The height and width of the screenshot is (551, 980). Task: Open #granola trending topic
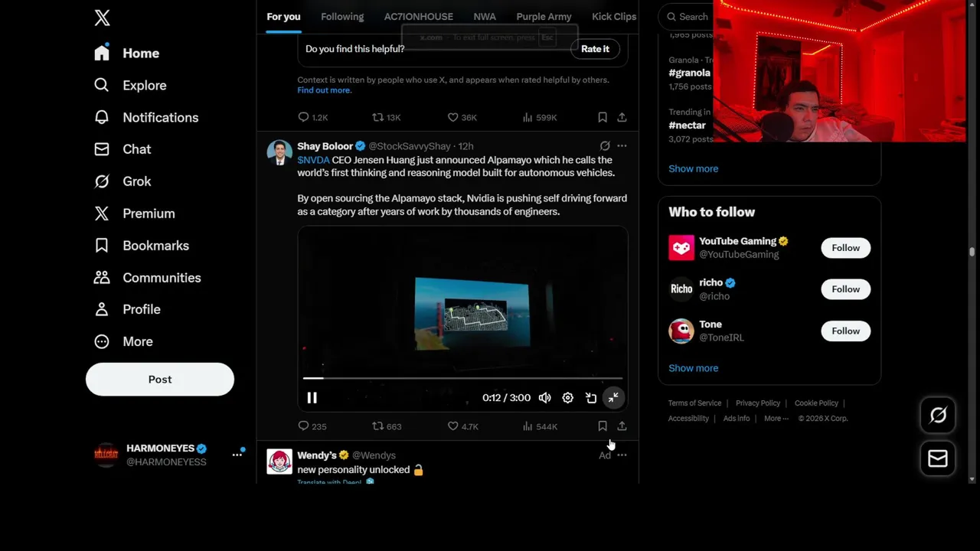point(689,73)
